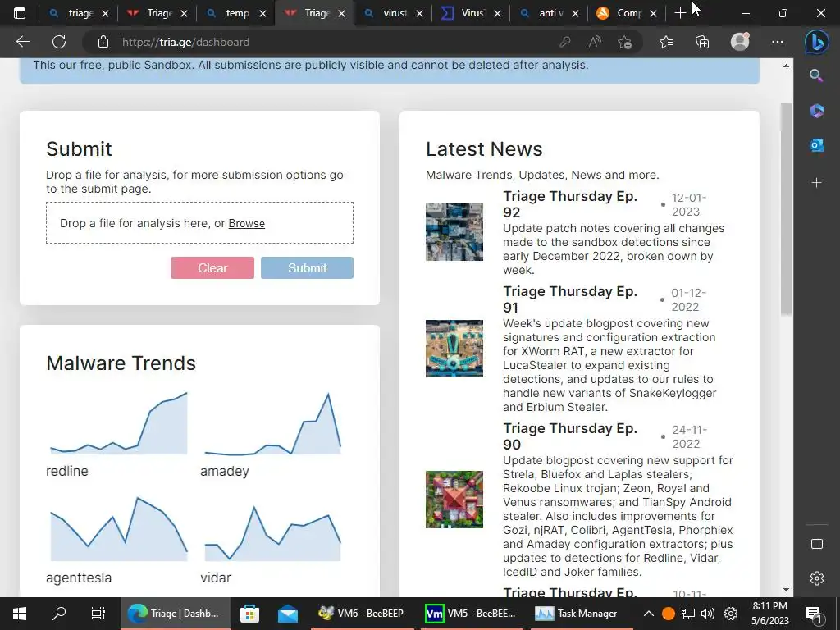Switch to VM5 - BeeBEEP VMware window

pos(470,614)
